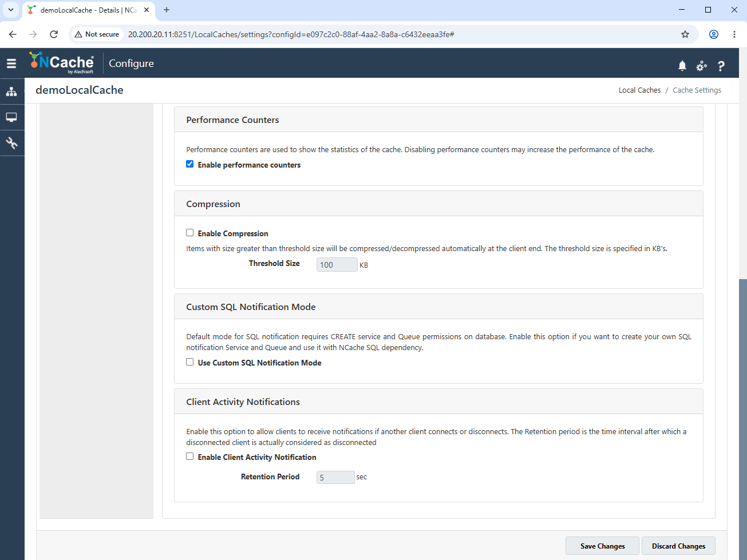Open the hamburger navigation menu

click(x=11, y=63)
